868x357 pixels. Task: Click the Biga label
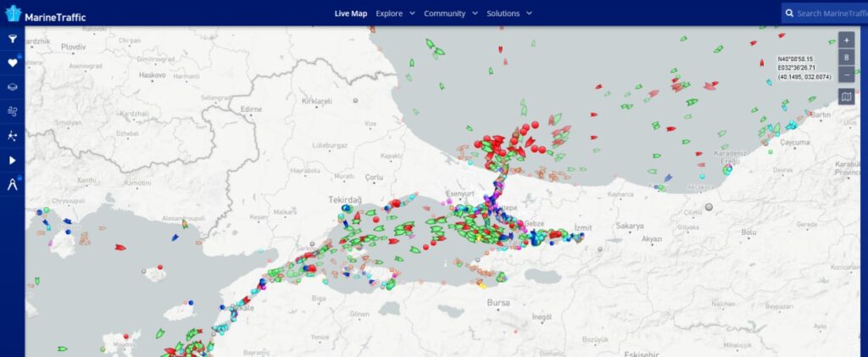[x=319, y=298]
